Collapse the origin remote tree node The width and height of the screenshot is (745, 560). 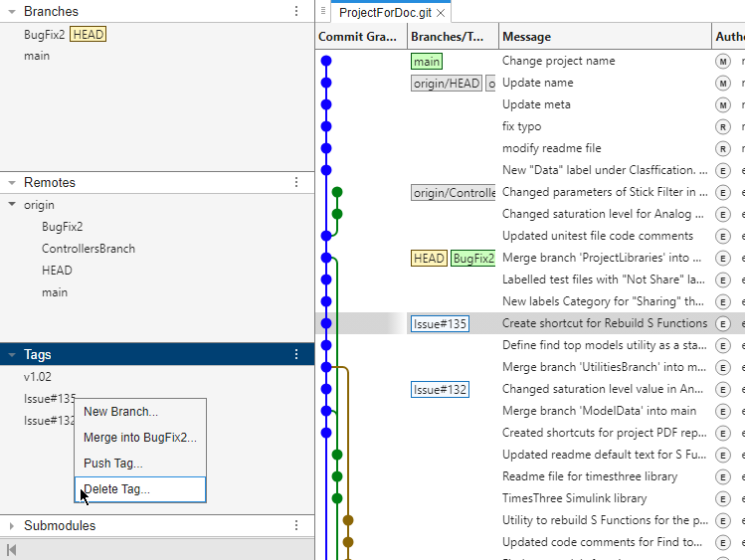tap(12, 205)
